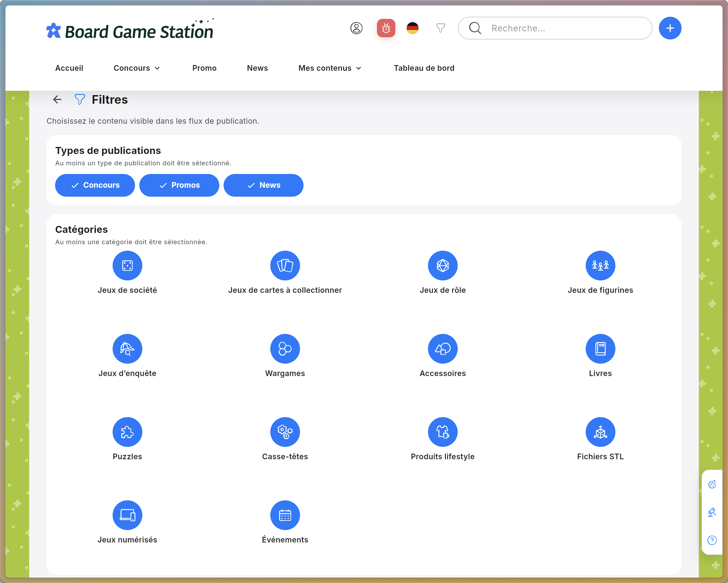Select the Jeux de figurines icon
The height and width of the screenshot is (583, 728).
(600, 266)
